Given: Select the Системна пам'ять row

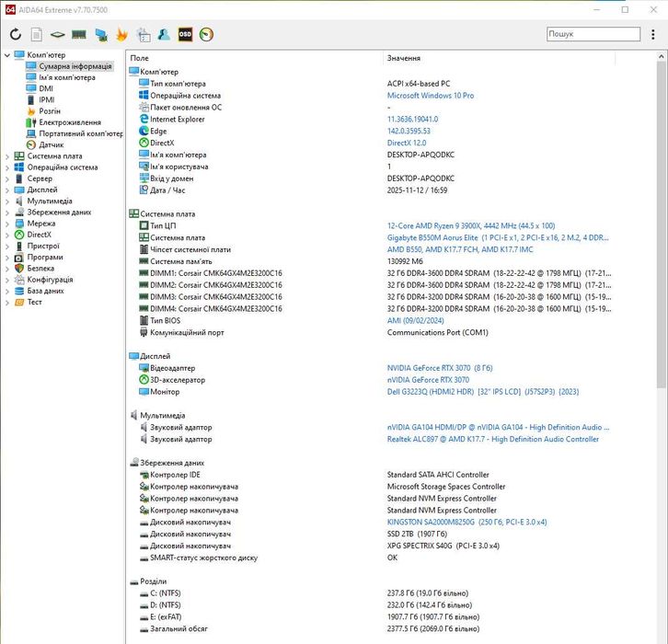Looking at the screenshot, I should click(x=371, y=261).
